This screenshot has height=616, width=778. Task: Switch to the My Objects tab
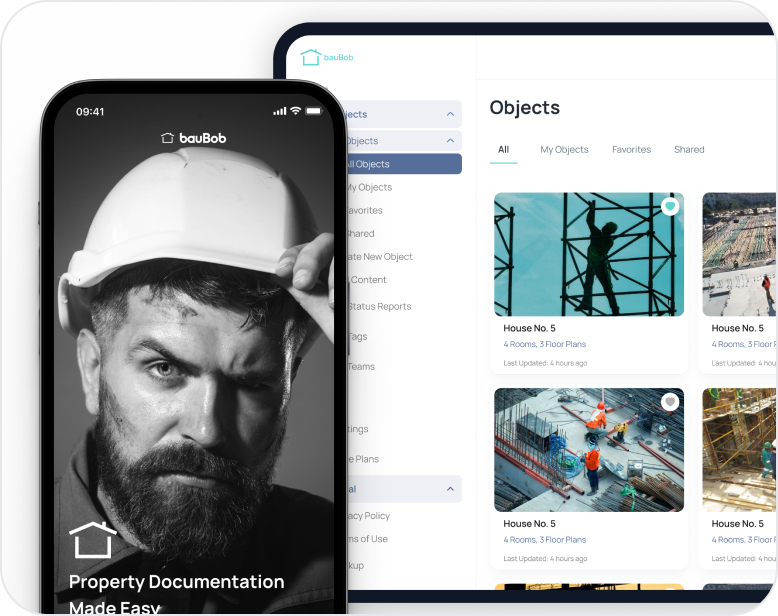[x=564, y=149]
